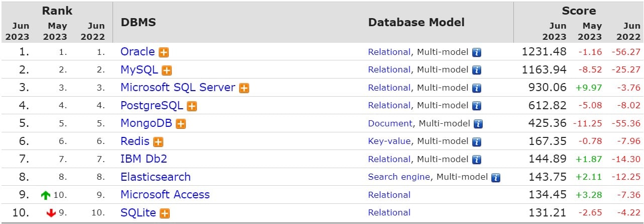Click the info icon in Elasticsearch's row

[496, 177]
